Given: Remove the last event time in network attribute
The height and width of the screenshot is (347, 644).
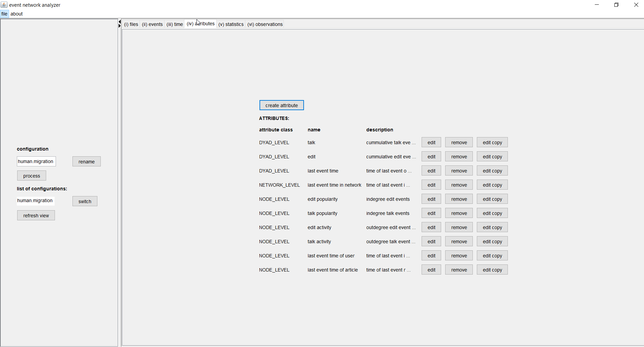Looking at the screenshot, I should click(x=459, y=185).
